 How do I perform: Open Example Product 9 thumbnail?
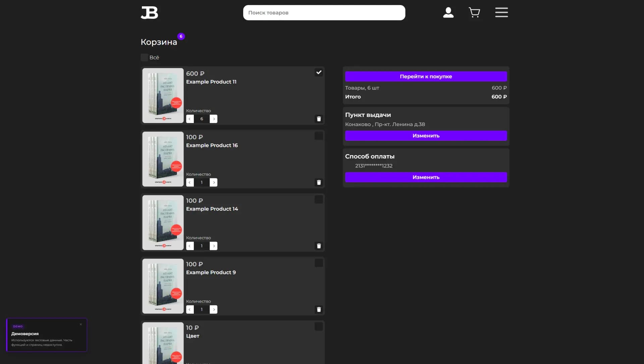[x=163, y=286]
